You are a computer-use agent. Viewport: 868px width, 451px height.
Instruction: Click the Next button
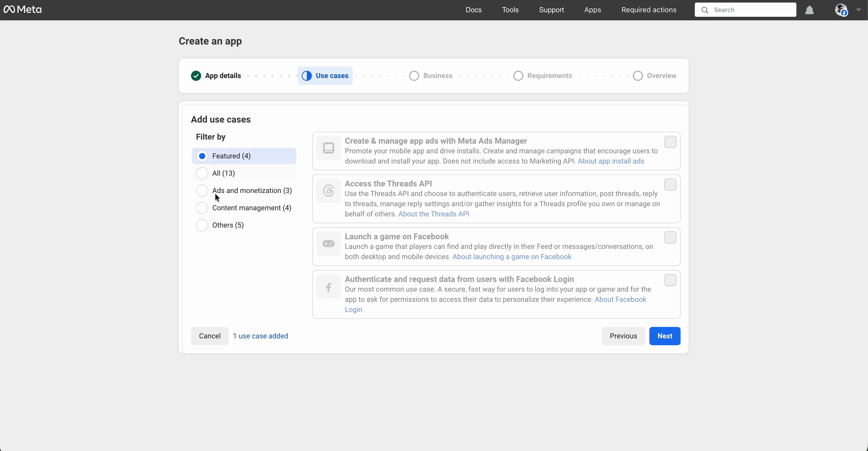(x=665, y=336)
